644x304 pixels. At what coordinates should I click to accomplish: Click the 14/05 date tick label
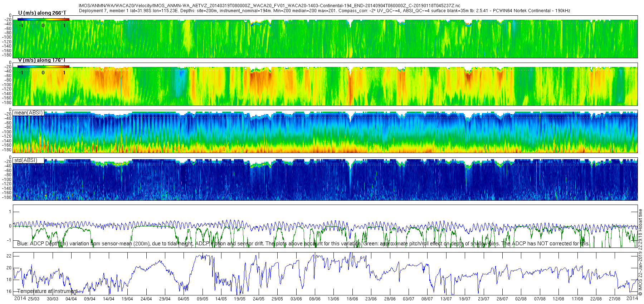coord(221,299)
